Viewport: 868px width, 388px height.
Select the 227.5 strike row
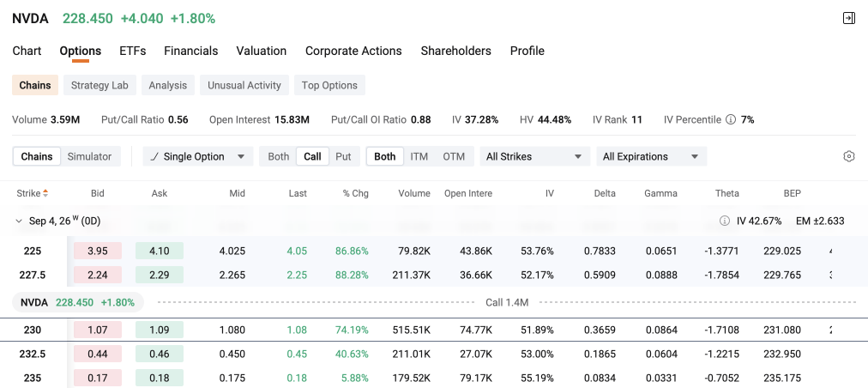point(434,275)
